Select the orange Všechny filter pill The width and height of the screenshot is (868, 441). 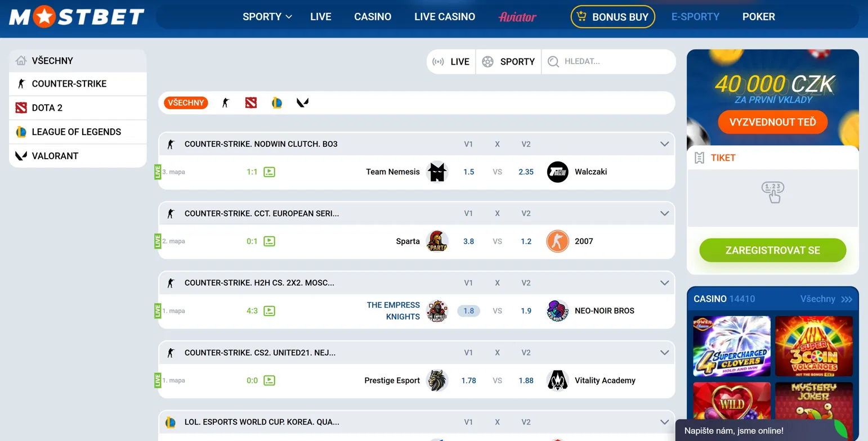(186, 103)
